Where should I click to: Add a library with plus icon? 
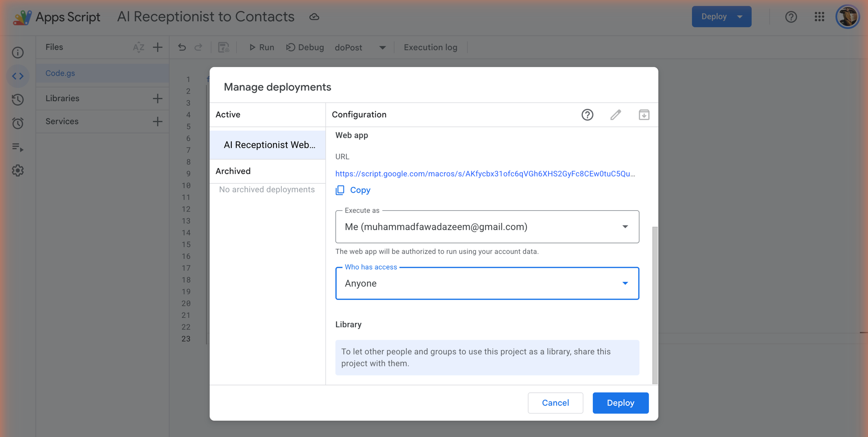[158, 98]
